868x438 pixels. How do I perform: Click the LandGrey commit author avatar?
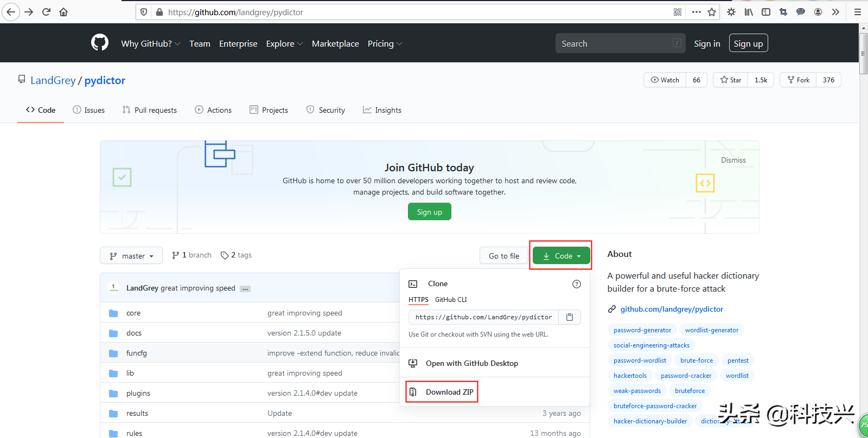click(x=114, y=288)
